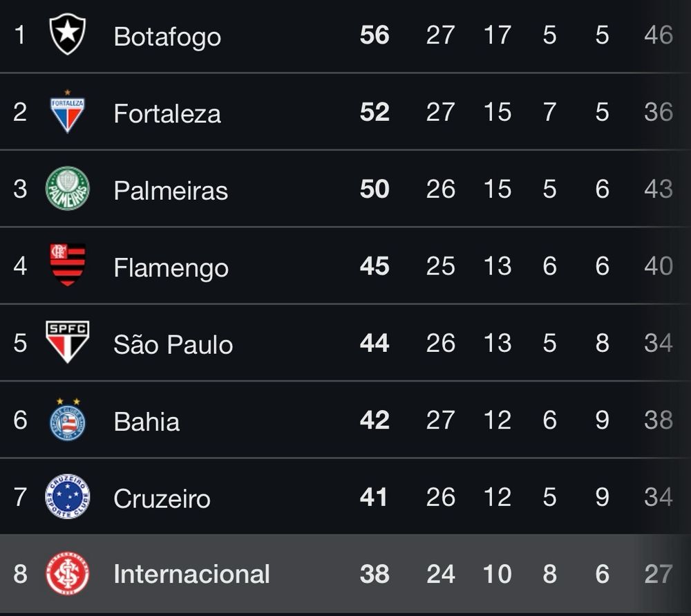Open the São Paulo team name
The height and width of the screenshot is (616, 691).
pos(173,344)
